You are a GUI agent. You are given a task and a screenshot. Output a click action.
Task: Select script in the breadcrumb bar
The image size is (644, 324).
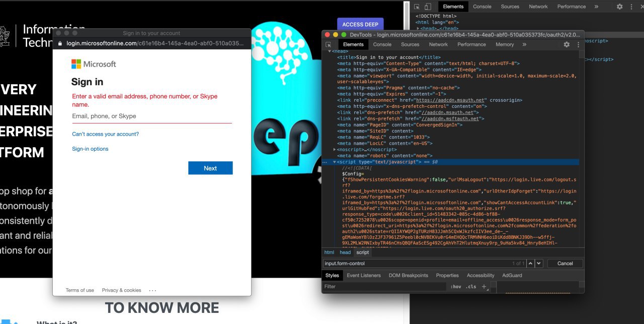tap(363, 252)
